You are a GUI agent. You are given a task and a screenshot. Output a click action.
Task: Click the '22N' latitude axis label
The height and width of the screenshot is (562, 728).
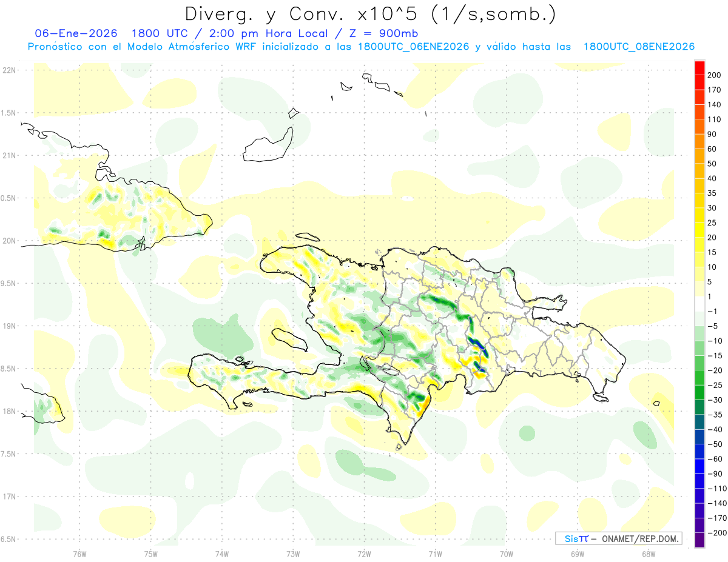(x=9, y=70)
